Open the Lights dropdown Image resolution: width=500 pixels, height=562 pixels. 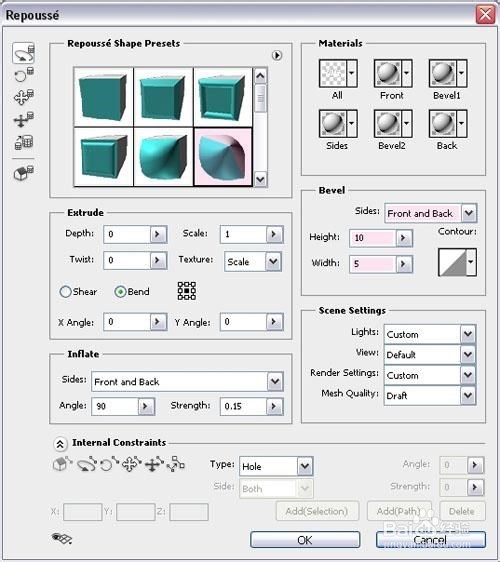click(x=468, y=334)
